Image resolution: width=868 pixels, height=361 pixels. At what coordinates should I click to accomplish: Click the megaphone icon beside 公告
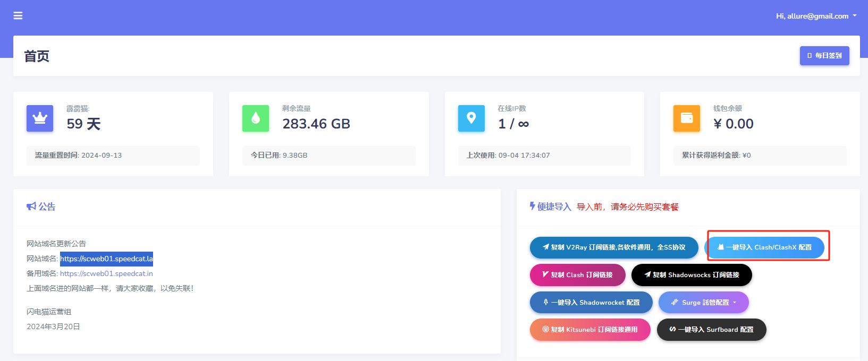pos(31,207)
